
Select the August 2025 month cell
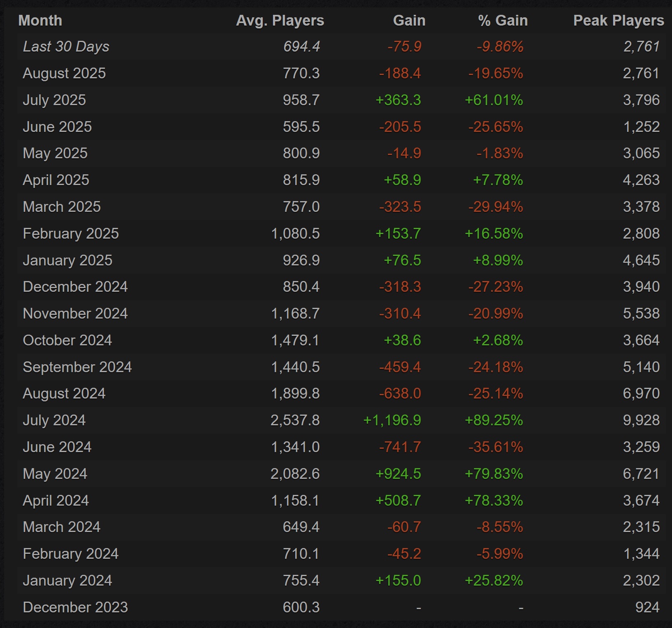(64, 73)
